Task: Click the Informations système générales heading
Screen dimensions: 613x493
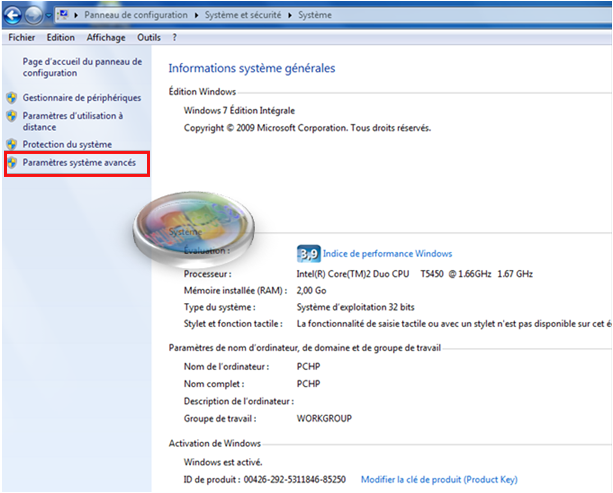Action: click(252, 68)
